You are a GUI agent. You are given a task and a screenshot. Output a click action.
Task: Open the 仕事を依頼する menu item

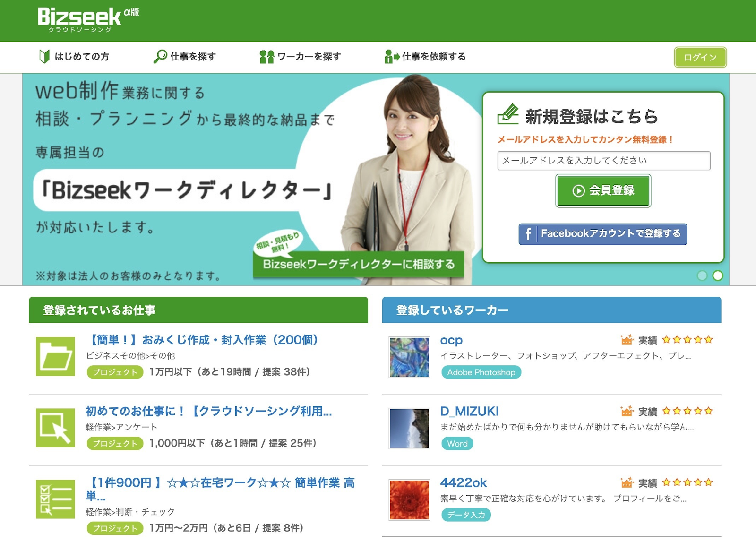[x=425, y=57]
